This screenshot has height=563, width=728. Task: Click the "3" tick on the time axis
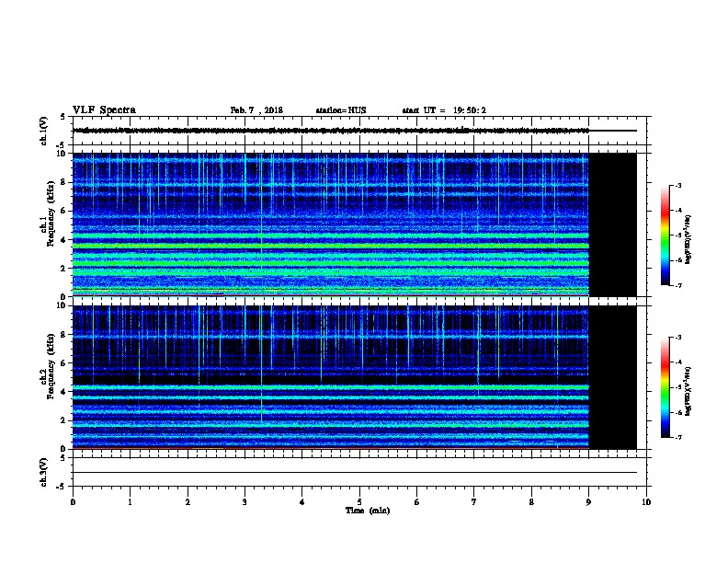tap(245, 502)
